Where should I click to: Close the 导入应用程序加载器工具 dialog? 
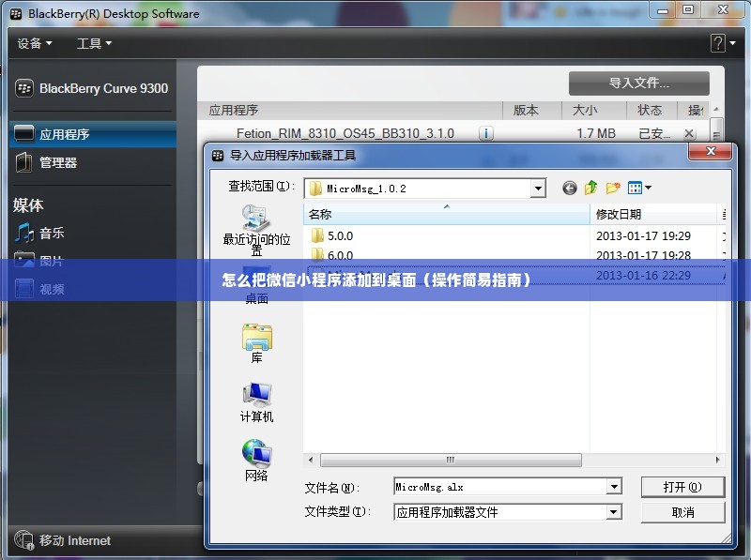[711, 152]
